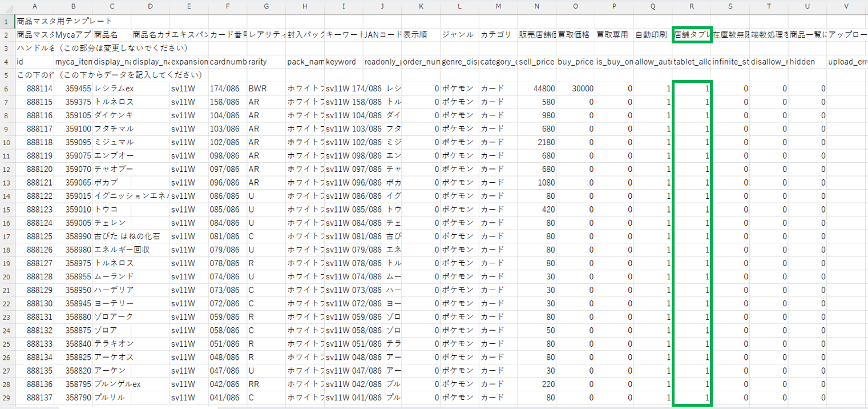Click the row 29 header number

pyautogui.click(x=7, y=397)
